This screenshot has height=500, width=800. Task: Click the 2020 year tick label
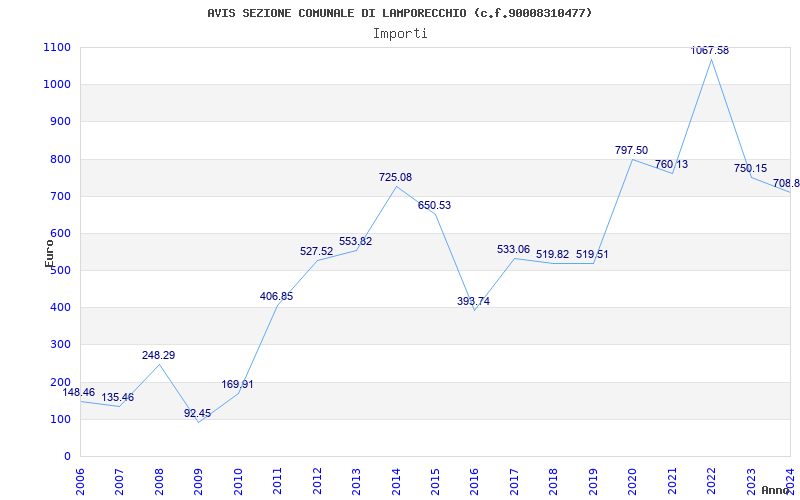[632, 482]
